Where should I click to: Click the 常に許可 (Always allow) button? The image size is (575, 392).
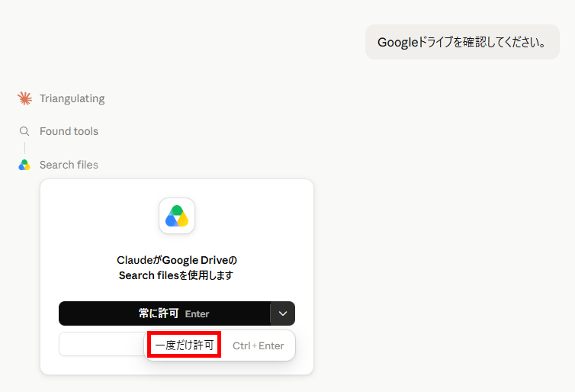coord(165,313)
